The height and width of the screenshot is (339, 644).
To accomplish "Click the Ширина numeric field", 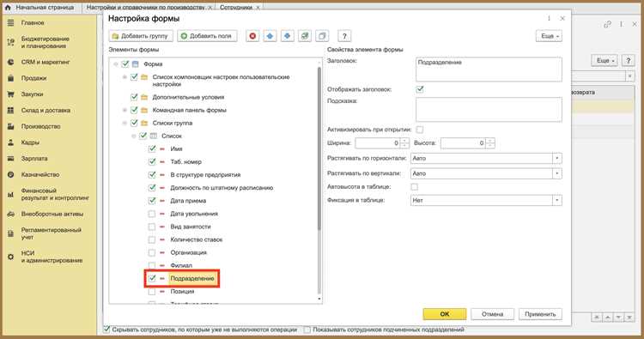I will (378, 143).
